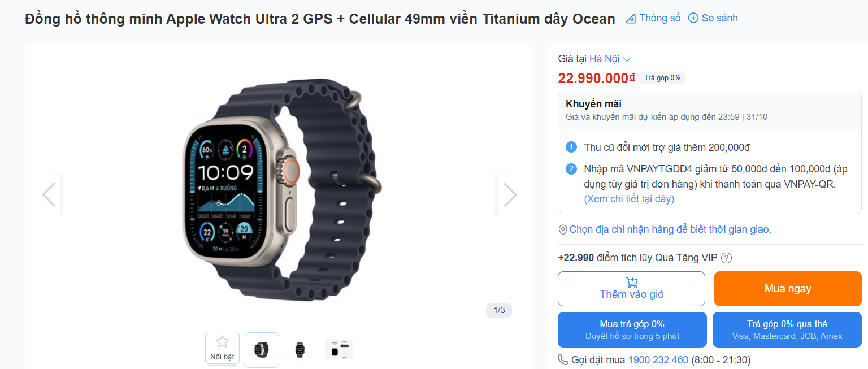The height and width of the screenshot is (369, 868).
Task: Open the Thông số specifications icon
Action: pos(631,19)
